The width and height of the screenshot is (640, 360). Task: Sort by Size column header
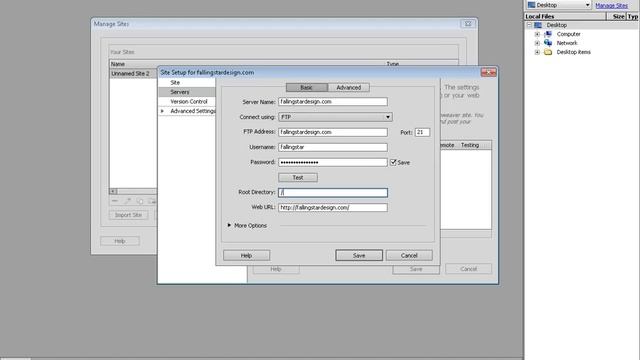click(x=617, y=16)
